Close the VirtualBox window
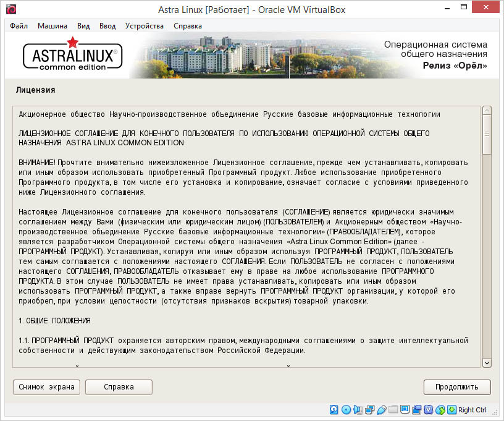This screenshot has width=504, height=421. 485,7
